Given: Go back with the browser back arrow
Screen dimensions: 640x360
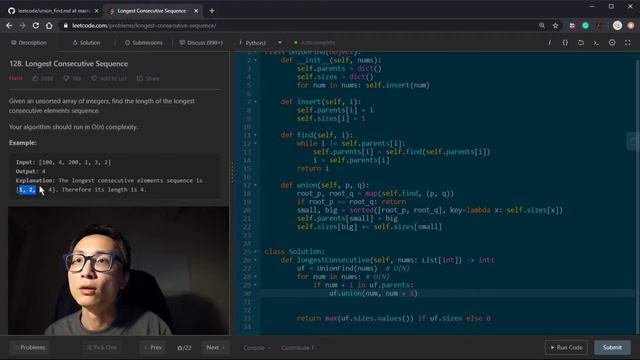Looking at the screenshot, I should pos(9,25).
